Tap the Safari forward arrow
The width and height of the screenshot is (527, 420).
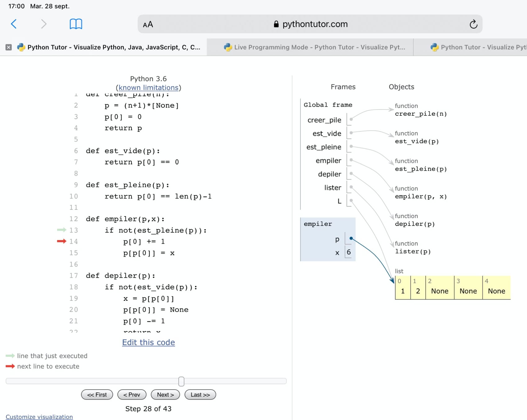44,24
